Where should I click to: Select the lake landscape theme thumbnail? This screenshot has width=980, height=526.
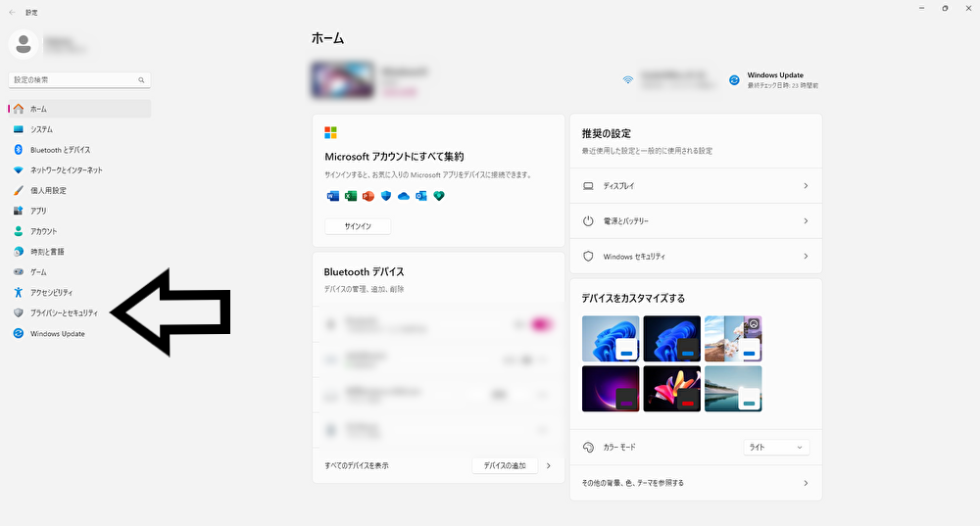(x=733, y=389)
